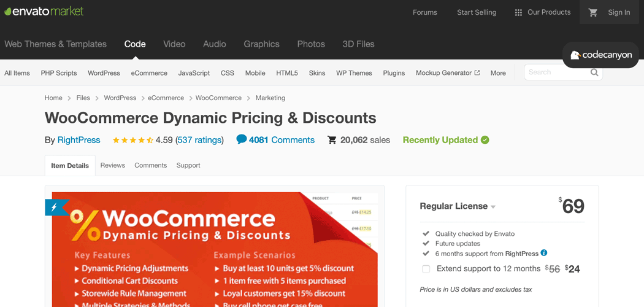Open the shopping cart icon
Viewport: 644px width, 307px height.
point(592,12)
